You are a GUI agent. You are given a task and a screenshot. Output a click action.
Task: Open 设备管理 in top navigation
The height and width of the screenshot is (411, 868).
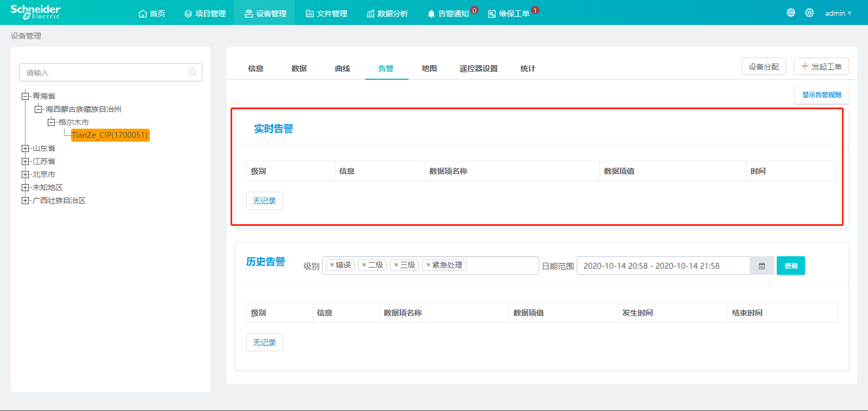[265, 14]
